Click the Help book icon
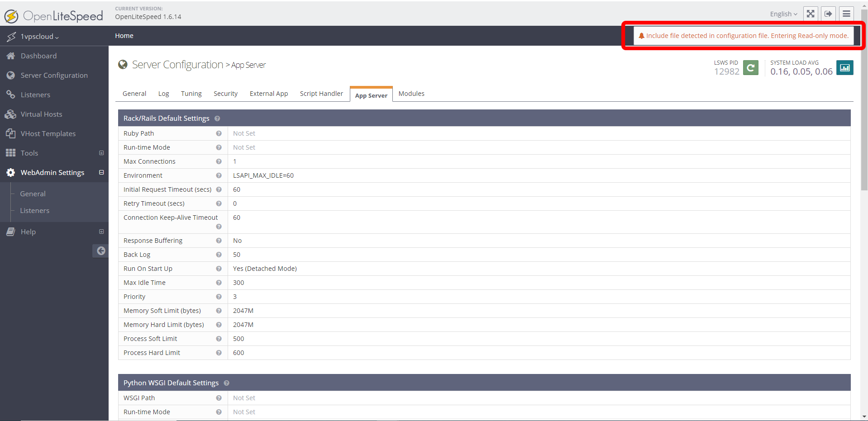Image resolution: width=868 pixels, height=421 pixels. pyautogui.click(x=10, y=232)
